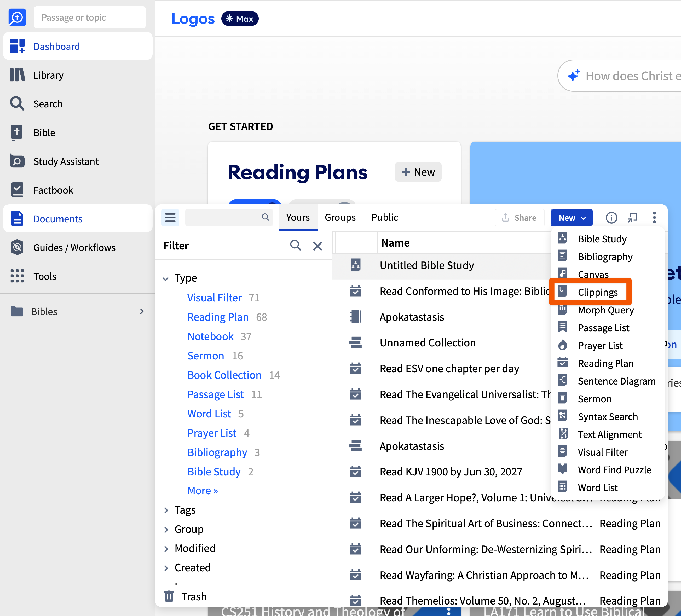681x616 pixels.
Task: Click the pop-out window icon in Documents toolbar
Action: coord(632,218)
